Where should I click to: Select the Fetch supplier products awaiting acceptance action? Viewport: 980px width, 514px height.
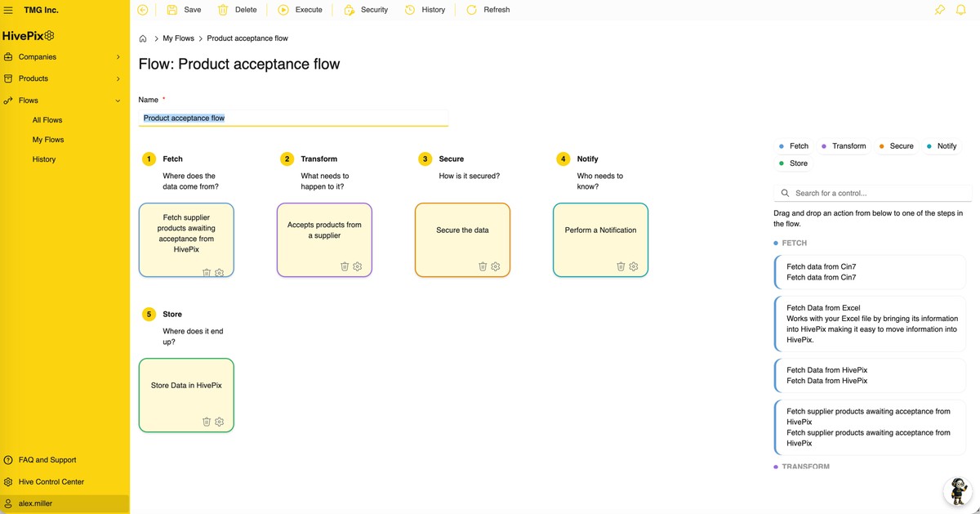tap(870, 427)
